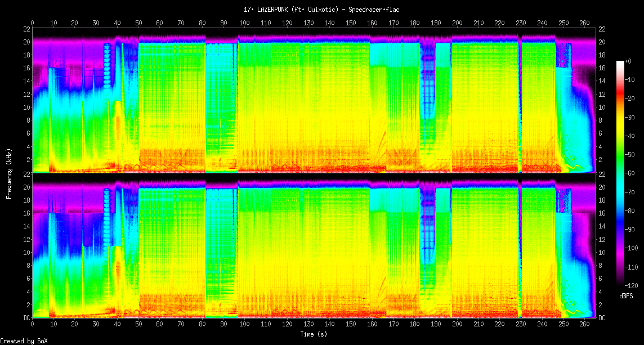
Task: Click the 150 mark on the top time axis
Action: pyautogui.click(x=351, y=23)
